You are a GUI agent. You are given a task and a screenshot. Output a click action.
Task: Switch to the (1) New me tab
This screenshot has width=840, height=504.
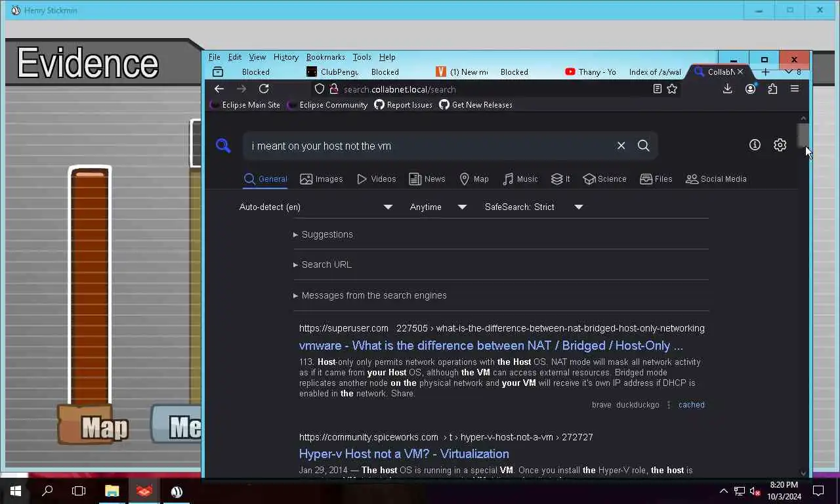[x=461, y=72]
